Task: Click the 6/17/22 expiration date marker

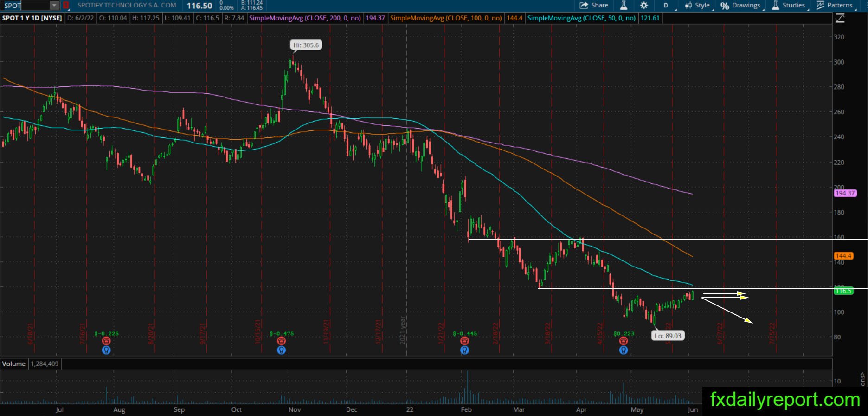Action: [x=720, y=333]
